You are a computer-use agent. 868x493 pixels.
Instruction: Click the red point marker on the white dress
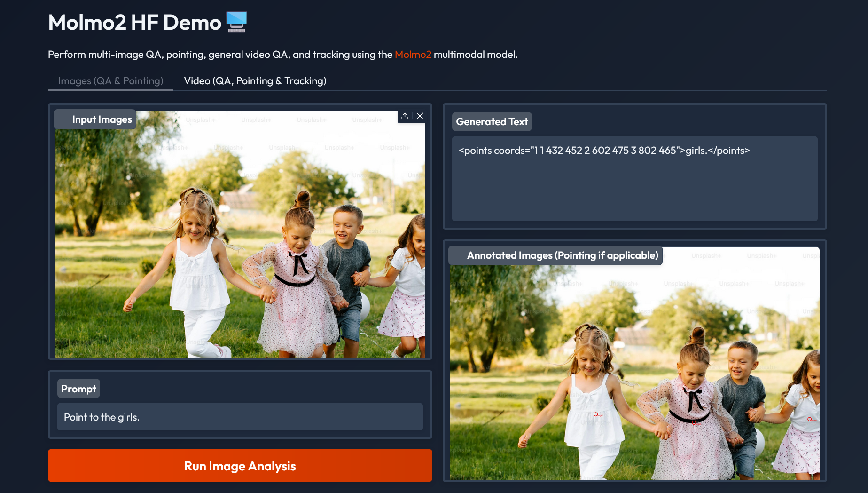pos(595,414)
